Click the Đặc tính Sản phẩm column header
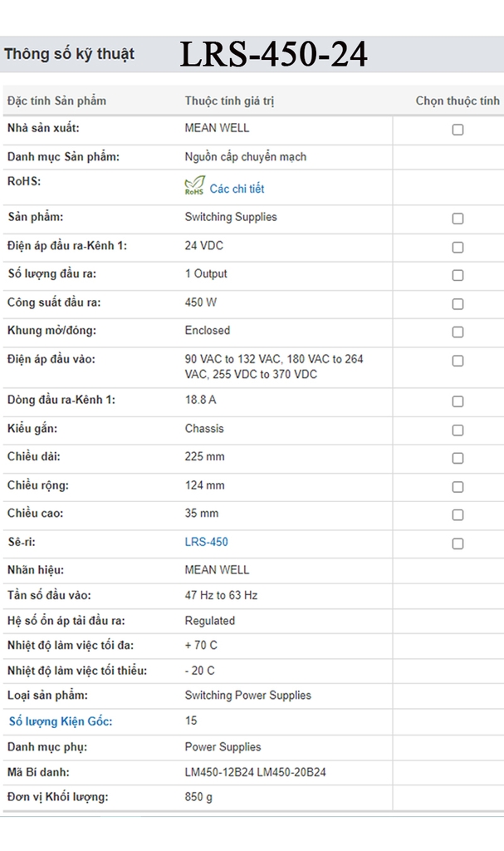This screenshot has width=504, height=851. click(x=56, y=101)
